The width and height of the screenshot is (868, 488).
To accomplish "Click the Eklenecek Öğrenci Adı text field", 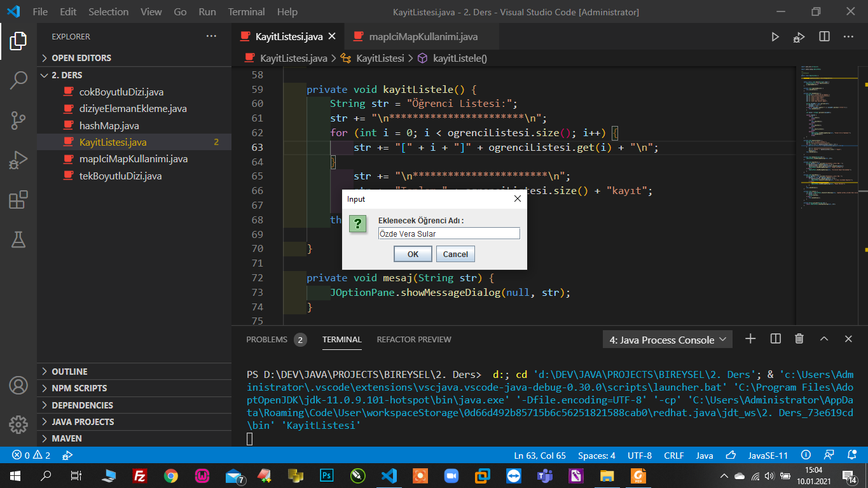I will coord(448,234).
